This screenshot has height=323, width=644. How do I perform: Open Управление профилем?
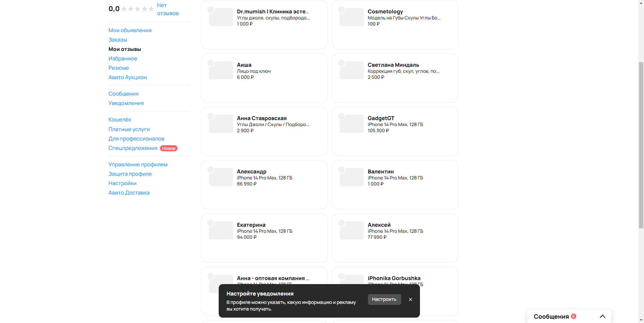[x=138, y=164]
